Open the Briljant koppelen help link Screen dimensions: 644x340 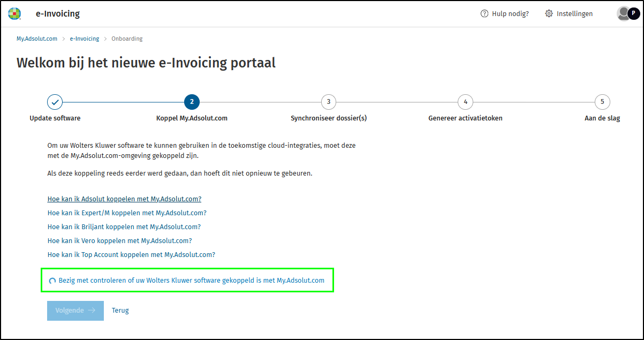pos(124,226)
